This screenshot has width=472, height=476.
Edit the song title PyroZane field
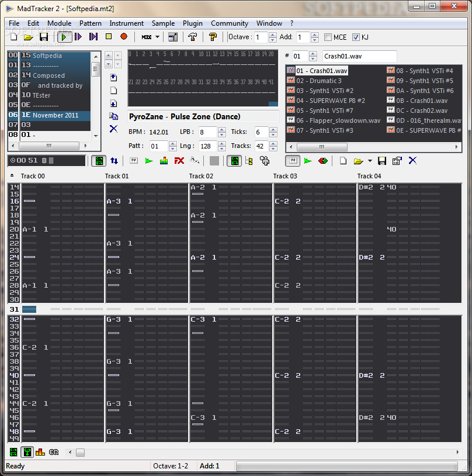point(203,116)
